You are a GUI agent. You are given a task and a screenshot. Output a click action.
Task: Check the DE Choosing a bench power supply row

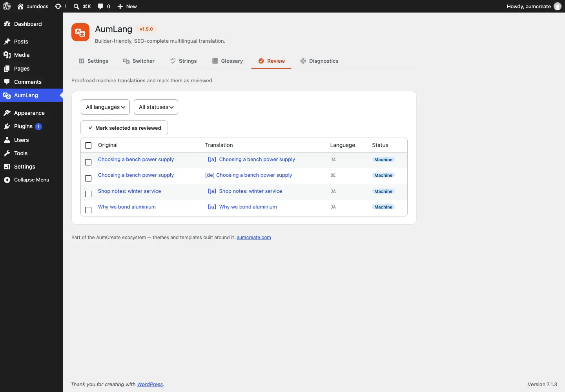click(x=88, y=178)
